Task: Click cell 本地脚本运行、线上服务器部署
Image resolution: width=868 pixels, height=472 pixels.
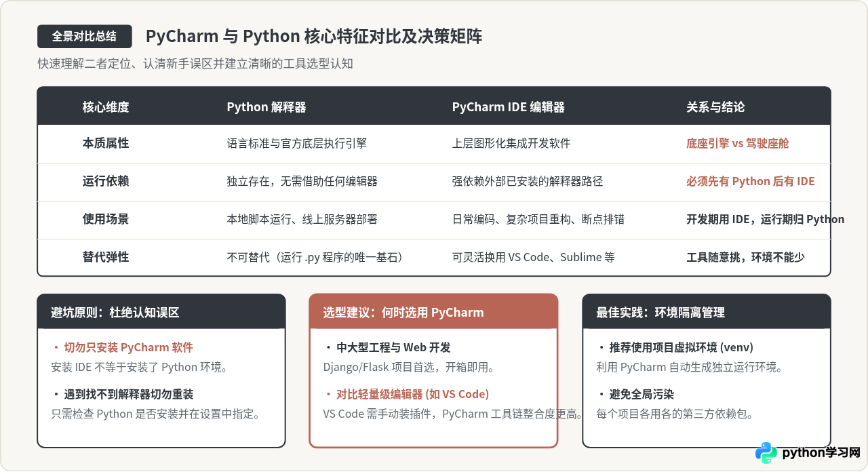Action: click(x=302, y=220)
